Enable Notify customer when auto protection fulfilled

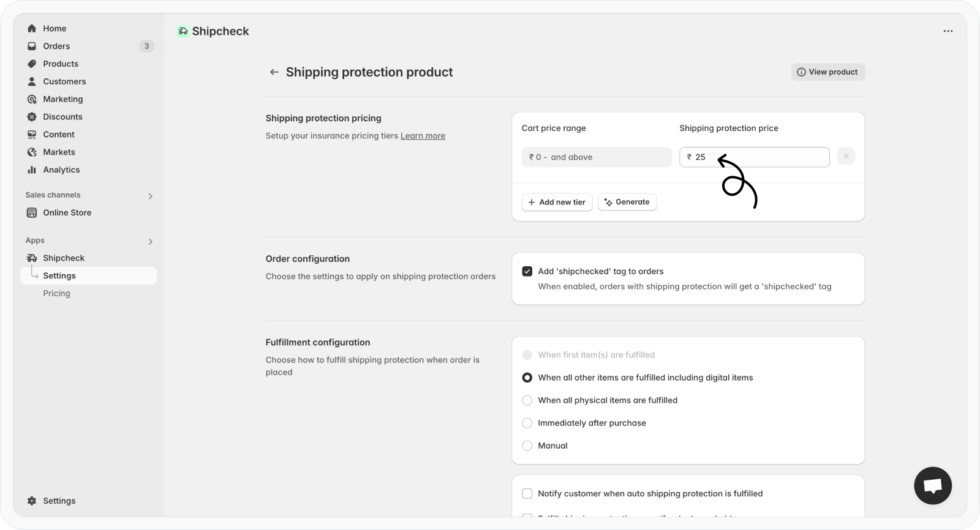click(527, 494)
